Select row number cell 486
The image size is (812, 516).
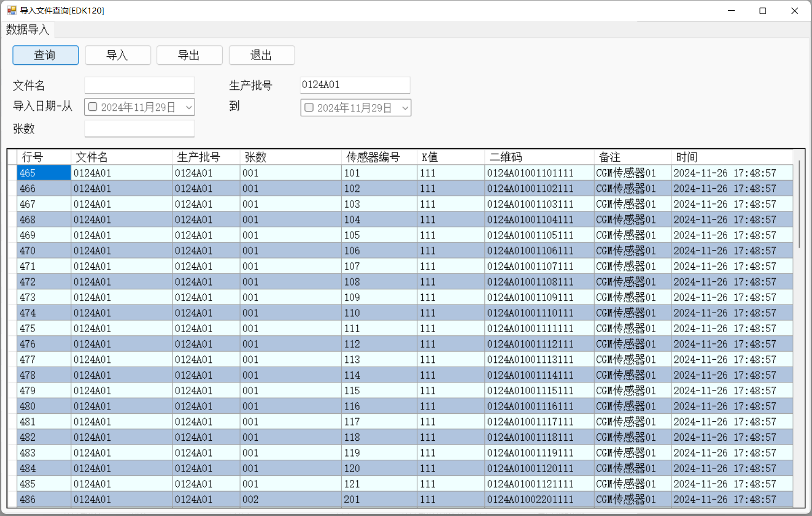point(44,500)
